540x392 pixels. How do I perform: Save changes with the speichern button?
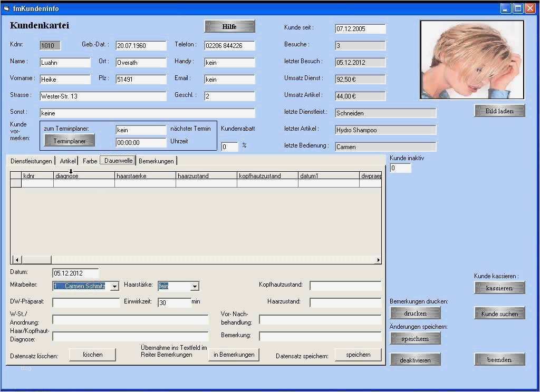415,338
